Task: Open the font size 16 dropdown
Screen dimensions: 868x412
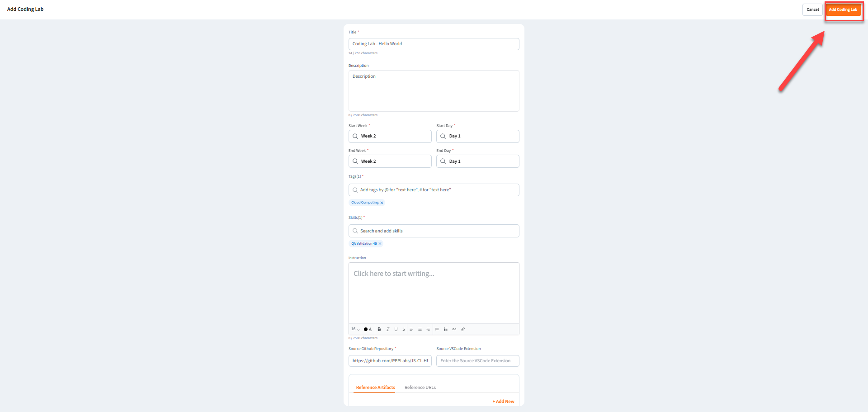Action: (355, 329)
